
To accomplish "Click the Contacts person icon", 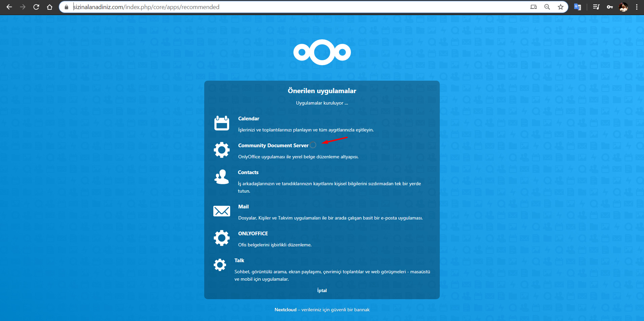I will 221,177.
